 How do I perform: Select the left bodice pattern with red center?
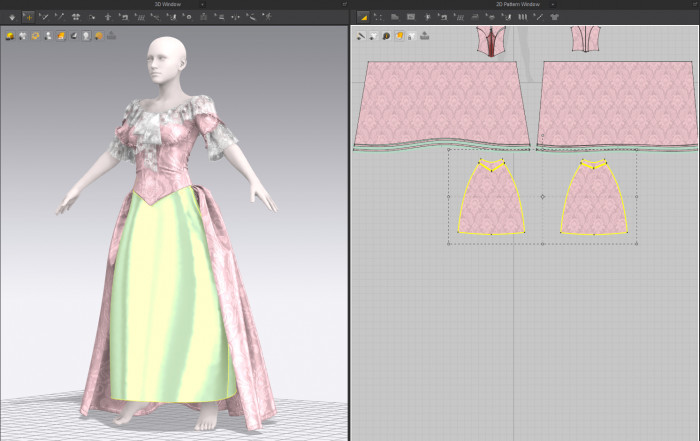tap(492, 41)
